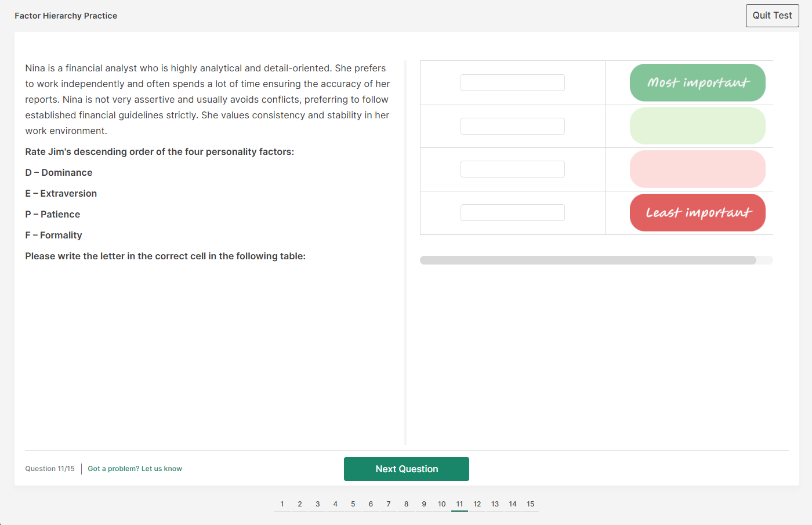Select current question 11 in pagination

click(x=459, y=504)
